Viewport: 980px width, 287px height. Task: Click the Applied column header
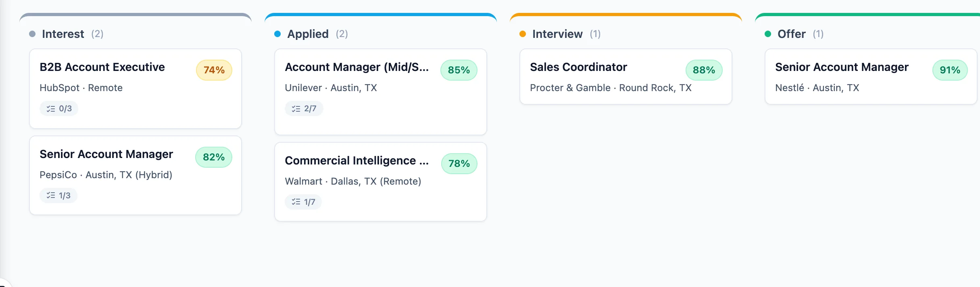click(x=308, y=34)
